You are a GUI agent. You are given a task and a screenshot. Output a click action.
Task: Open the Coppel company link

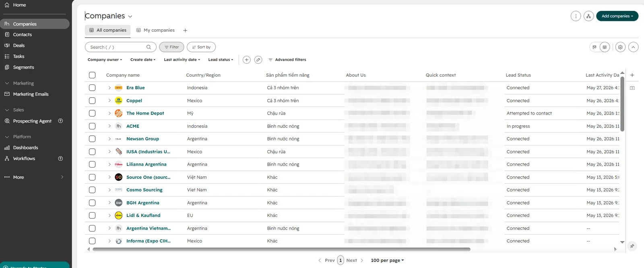(134, 100)
